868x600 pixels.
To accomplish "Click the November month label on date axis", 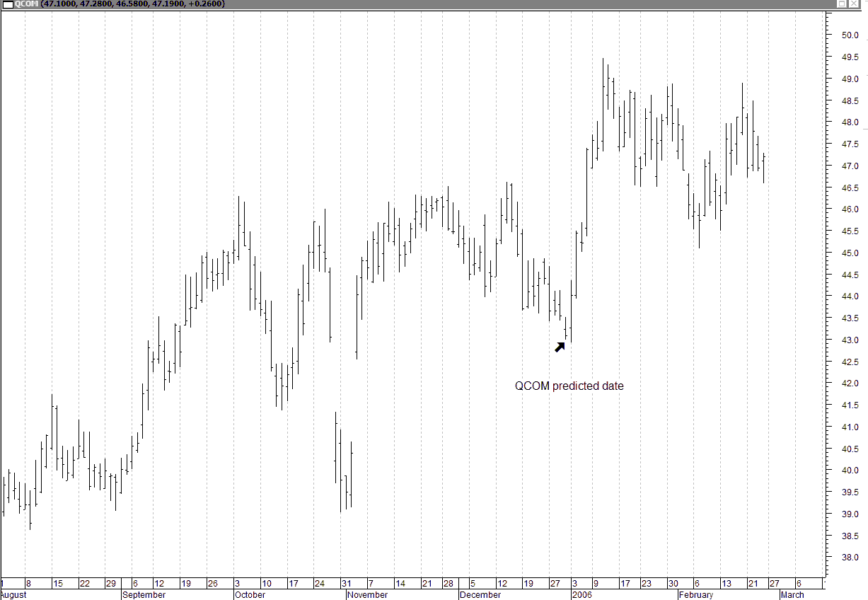I will coord(368,595).
